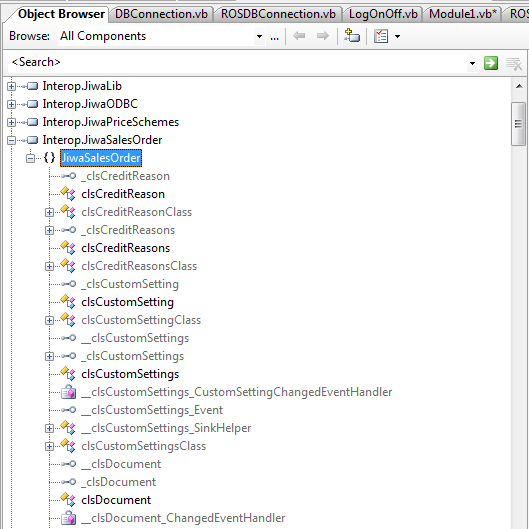Select the __clsCustomSettings double-underscore item
Viewport: 529px width, 529px height.
[x=135, y=338]
